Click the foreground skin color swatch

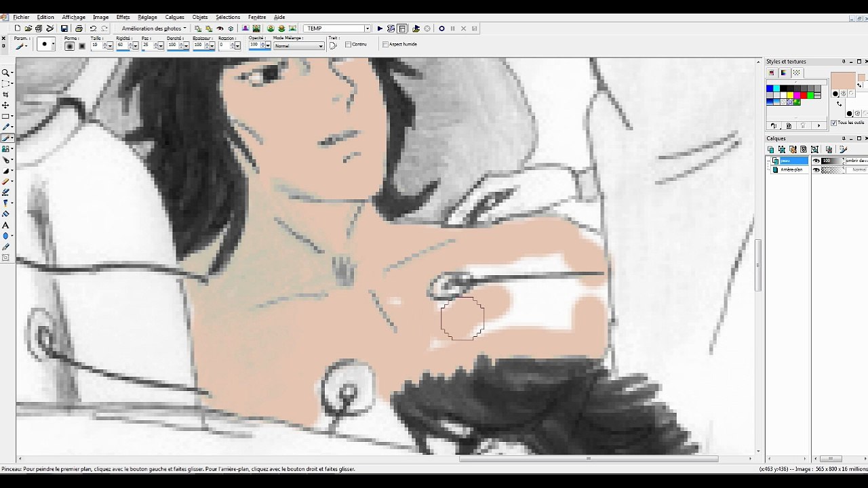[x=843, y=81]
